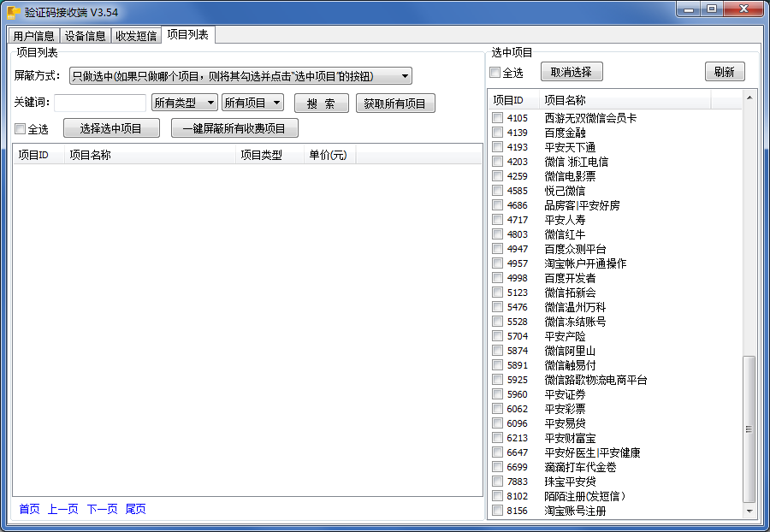Open the 屏蔽方式 dropdown
This screenshot has width=770, height=532.
click(240, 76)
